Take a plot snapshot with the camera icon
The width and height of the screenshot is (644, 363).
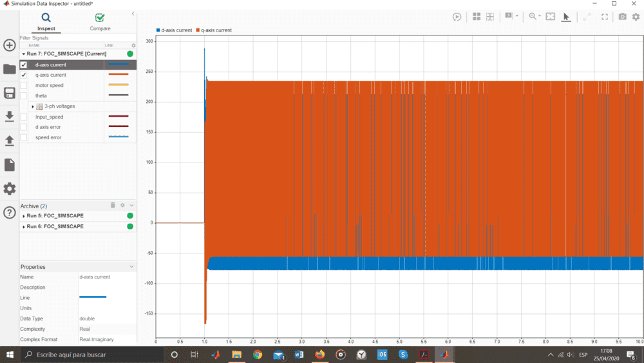[x=622, y=17]
